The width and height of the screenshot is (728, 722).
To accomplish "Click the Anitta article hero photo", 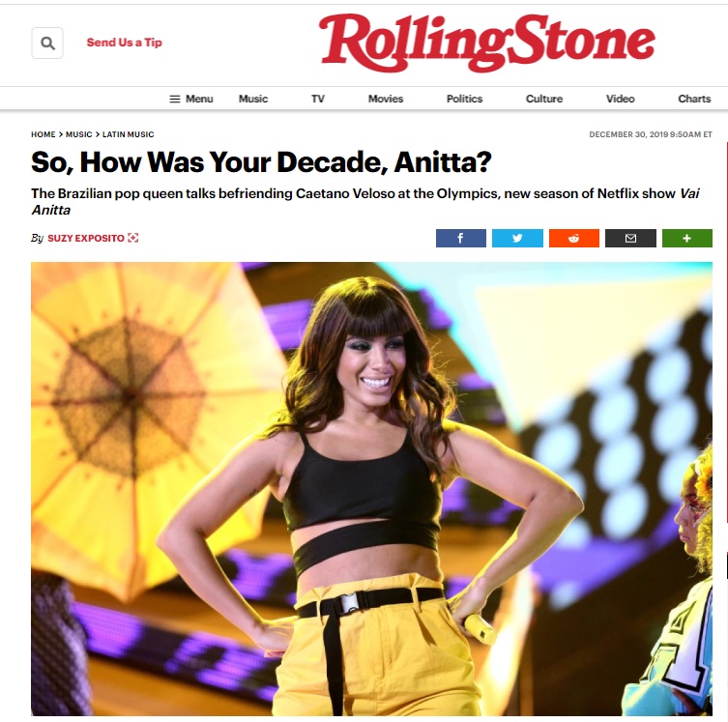I will click(371, 489).
